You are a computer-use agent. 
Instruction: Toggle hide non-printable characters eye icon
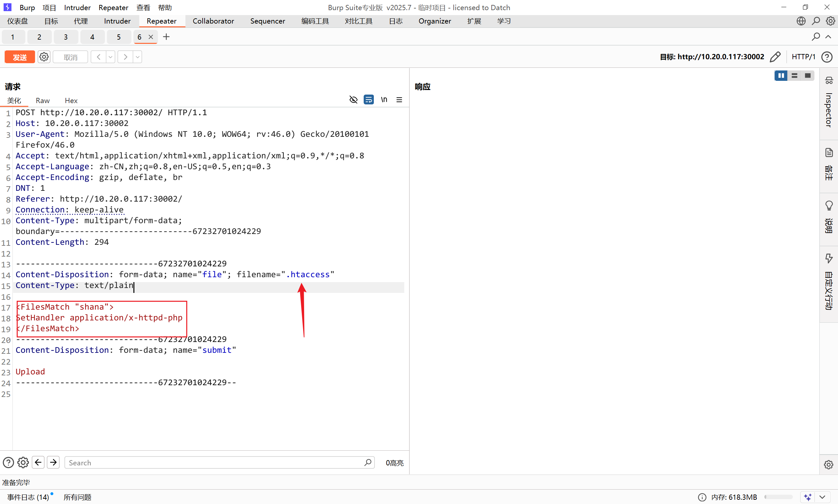point(353,99)
